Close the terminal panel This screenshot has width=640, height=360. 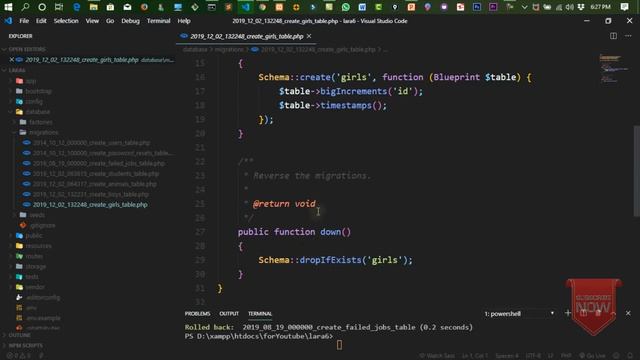tap(628, 313)
